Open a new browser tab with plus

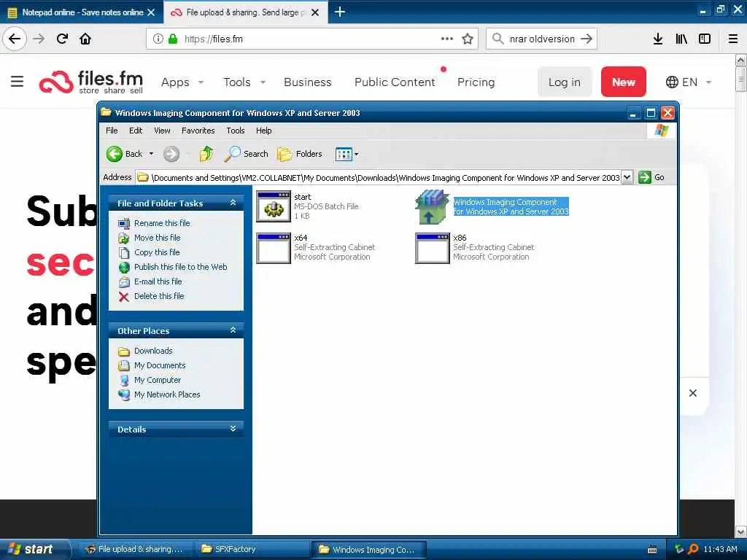340,12
